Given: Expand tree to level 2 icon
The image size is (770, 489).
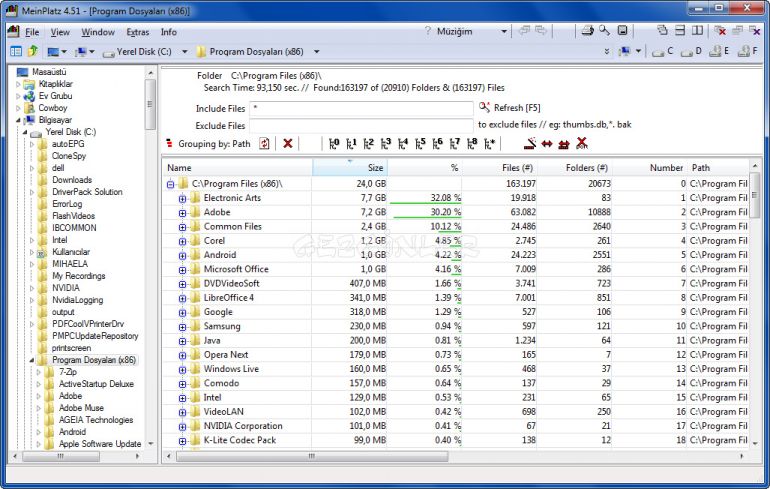Looking at the screenshot, I should coord(368,143).
